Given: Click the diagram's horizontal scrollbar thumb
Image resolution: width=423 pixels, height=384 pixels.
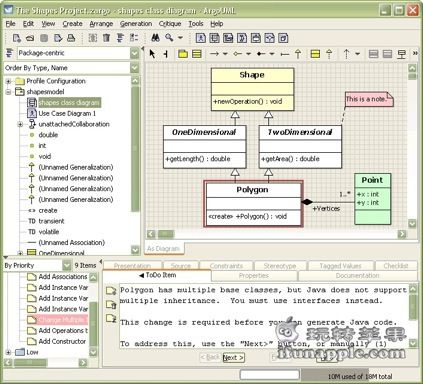Looking at the screenshot, I should coord(166,234).
